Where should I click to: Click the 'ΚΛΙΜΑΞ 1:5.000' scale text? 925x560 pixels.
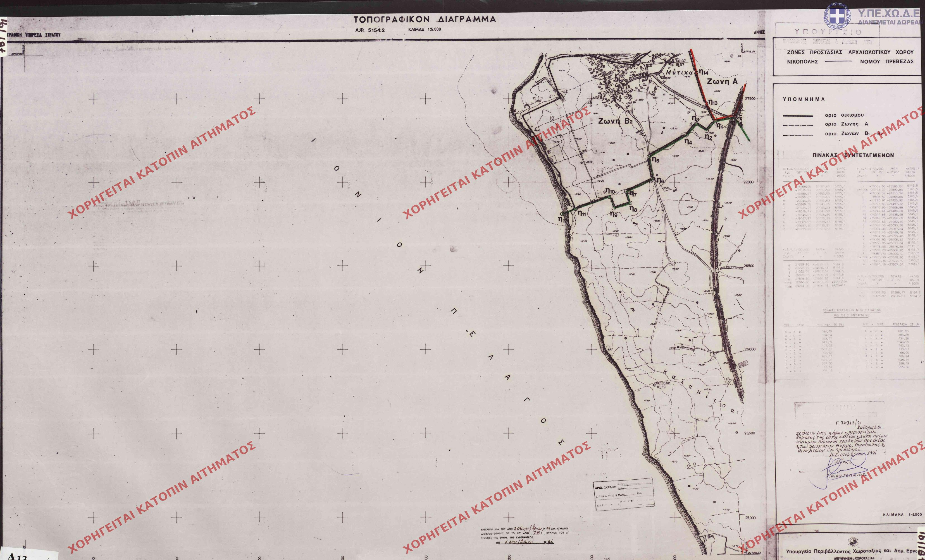[x=424, y=30]
